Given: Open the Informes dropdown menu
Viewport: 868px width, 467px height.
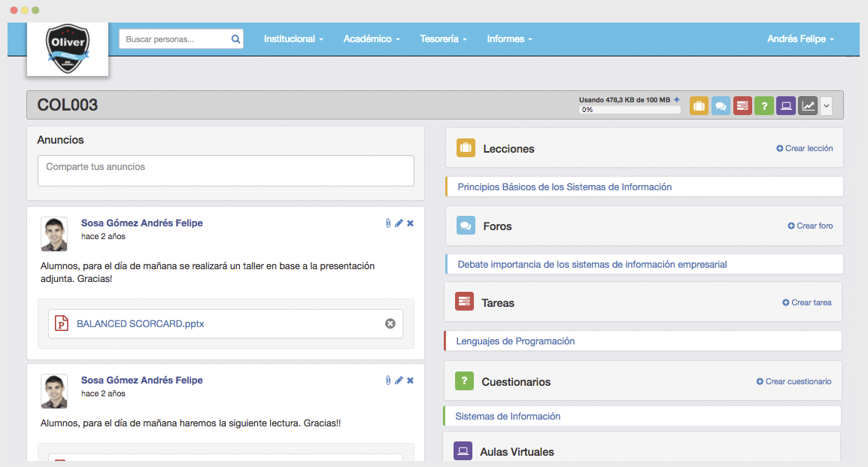Looking at the screenshot, I should pyautogui.click(x=509, y=39).
